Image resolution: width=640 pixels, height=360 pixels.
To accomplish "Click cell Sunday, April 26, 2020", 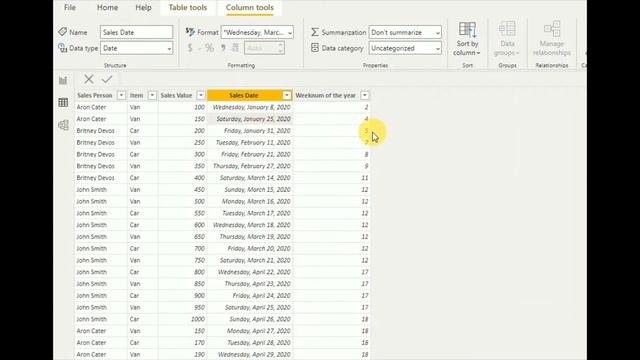I will [x=250, y=319].
